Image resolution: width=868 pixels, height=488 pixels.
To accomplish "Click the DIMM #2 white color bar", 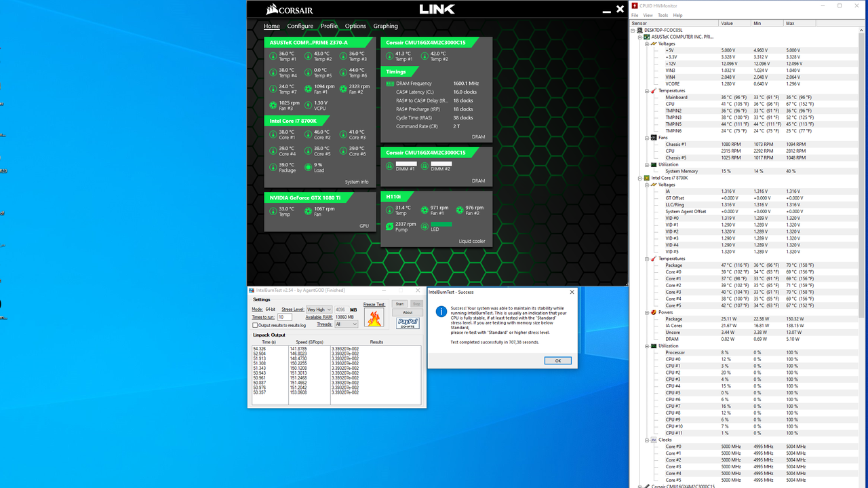I will pos(441,164).
